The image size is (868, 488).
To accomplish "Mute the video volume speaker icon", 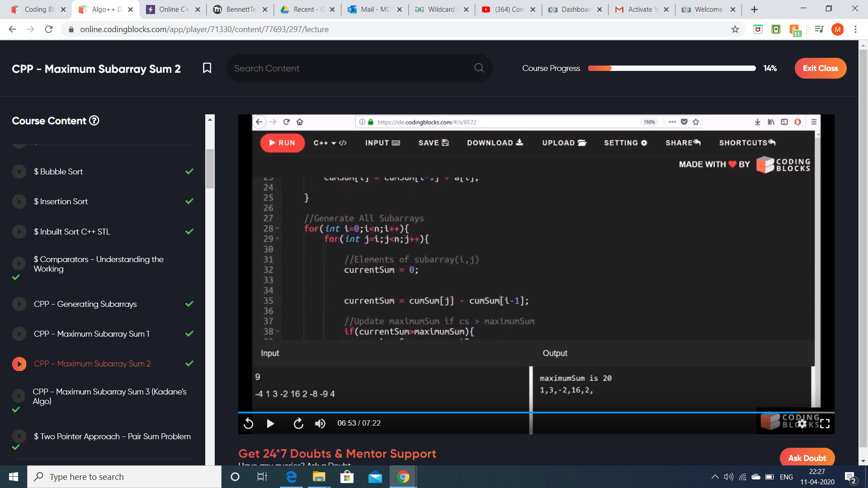I will [x=320, y=423].
